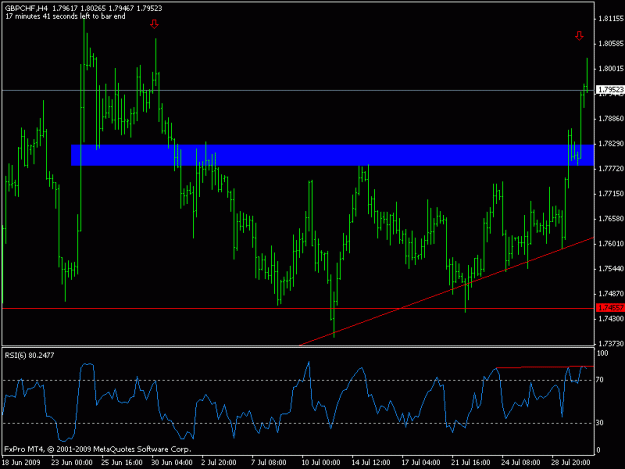Click the 1.79523 current price tag
Image resolution: width=625 pixels, height=469 pixels.
click(610, 90)
